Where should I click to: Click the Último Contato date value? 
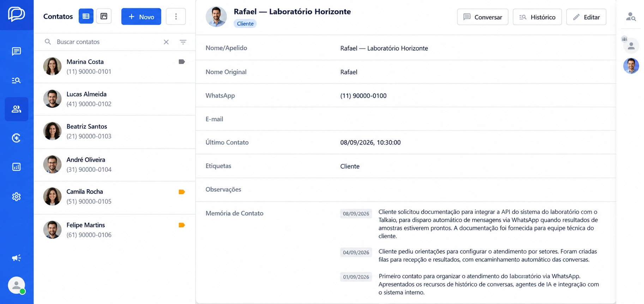pos(370,142)
